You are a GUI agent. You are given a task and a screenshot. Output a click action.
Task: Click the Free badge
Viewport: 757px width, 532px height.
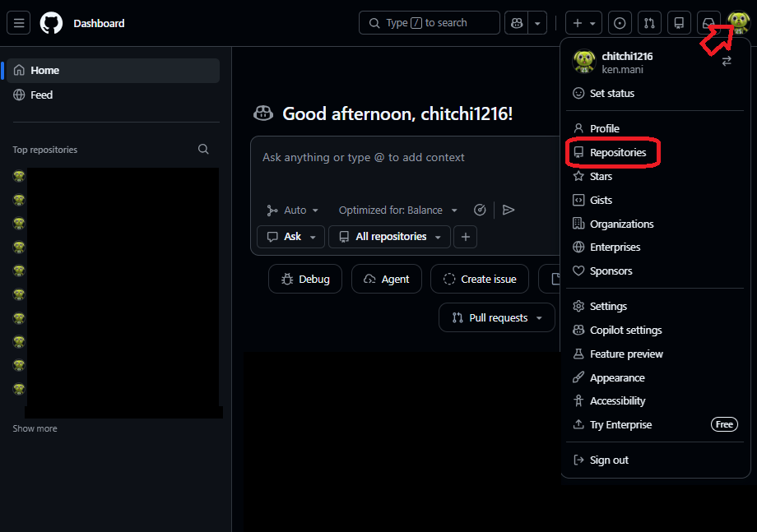point(724,424)
